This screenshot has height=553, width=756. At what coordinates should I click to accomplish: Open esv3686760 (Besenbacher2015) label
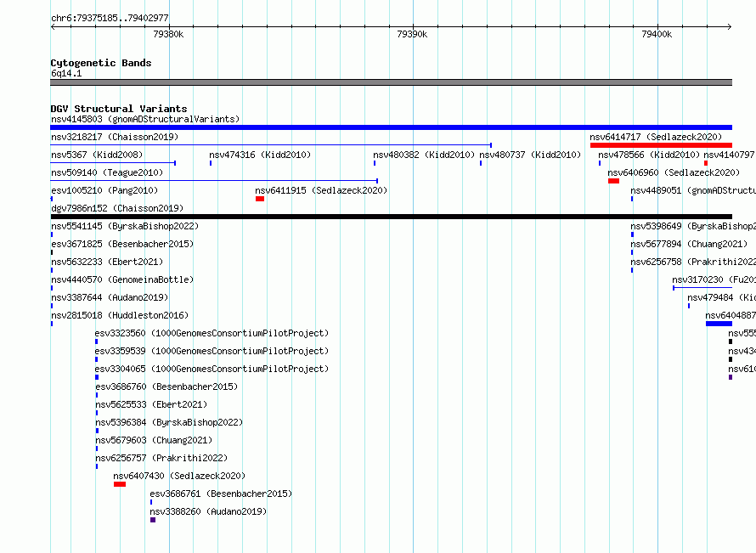[166, 387]
